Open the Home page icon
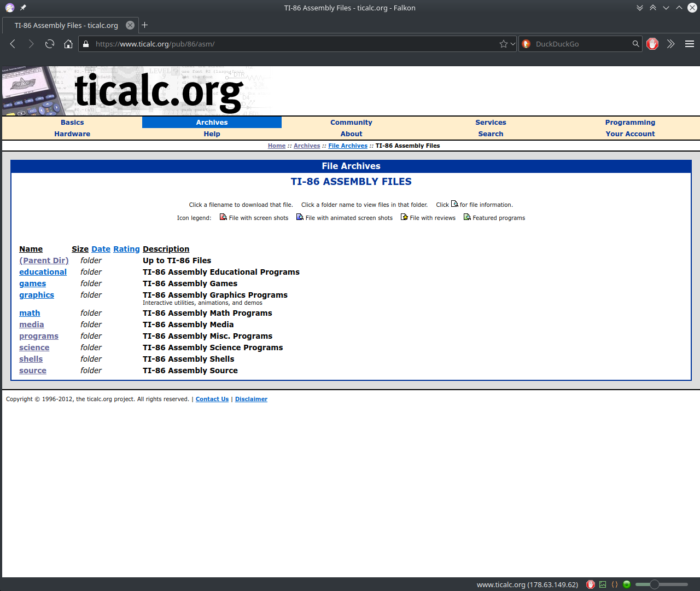Image resolution: width=700 pixels, height=591 pixels. 67,44
